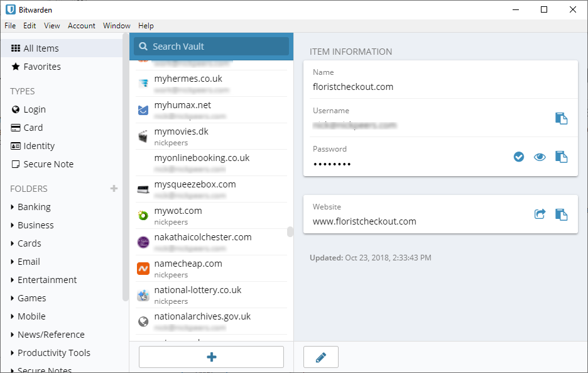588x373 pixels.
Task: Copy the username to clipboard
Action: 561,118
